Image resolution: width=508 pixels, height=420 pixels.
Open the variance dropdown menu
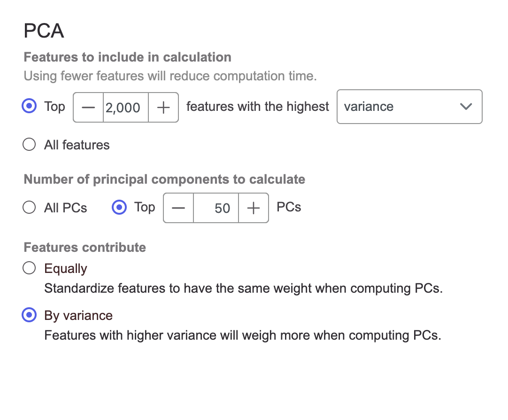(409, 107)
